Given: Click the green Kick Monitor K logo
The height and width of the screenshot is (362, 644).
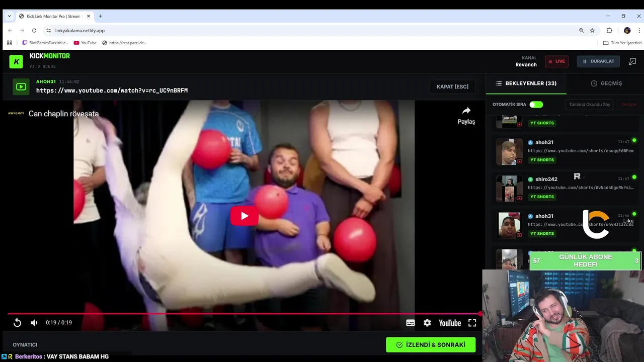Looking at the screenshot, I should [x=16, y=61].
